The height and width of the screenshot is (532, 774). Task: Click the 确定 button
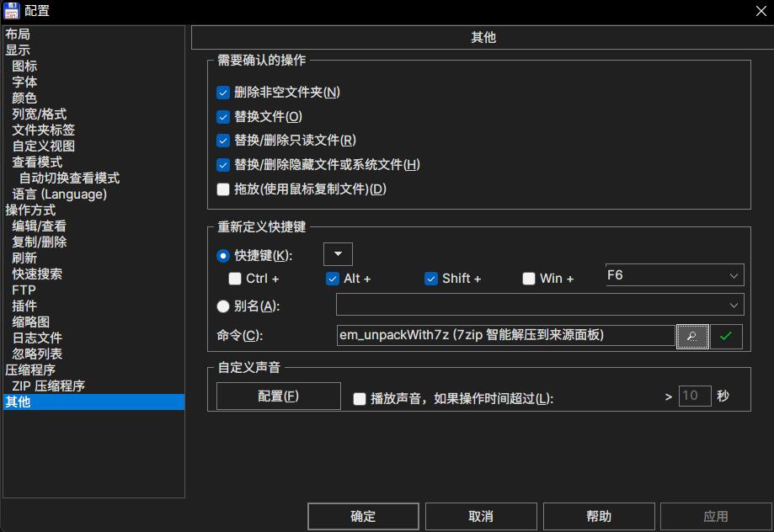tap(363, 516)
